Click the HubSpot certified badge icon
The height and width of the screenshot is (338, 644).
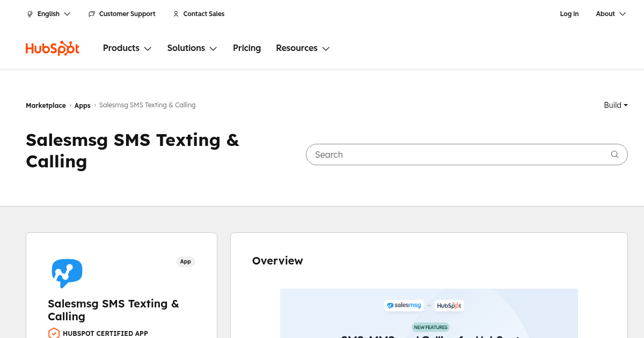[x=54, y=333]
